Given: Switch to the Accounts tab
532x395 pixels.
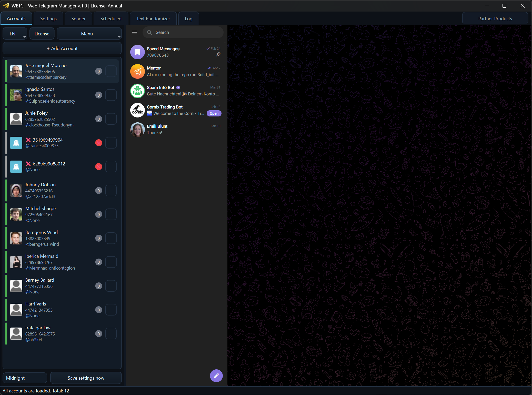Looking at the screenshot, I should pos(16,18).
